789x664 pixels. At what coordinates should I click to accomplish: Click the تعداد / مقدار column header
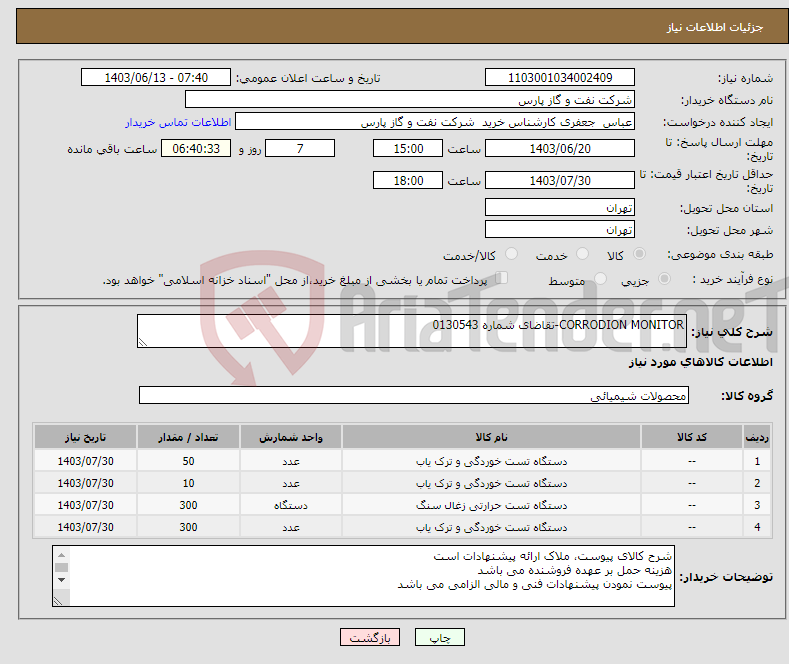click(x=188, y=437)
